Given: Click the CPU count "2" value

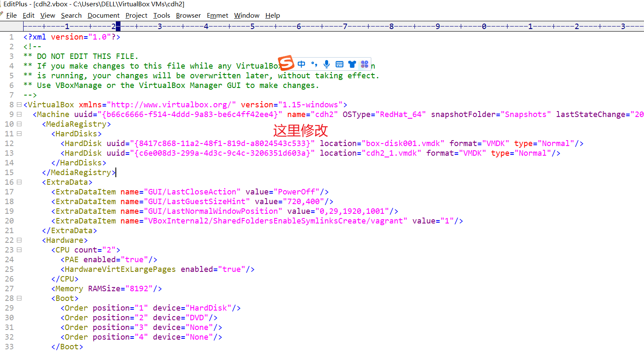Looking at the screenshot, I should tap(109, 250).
